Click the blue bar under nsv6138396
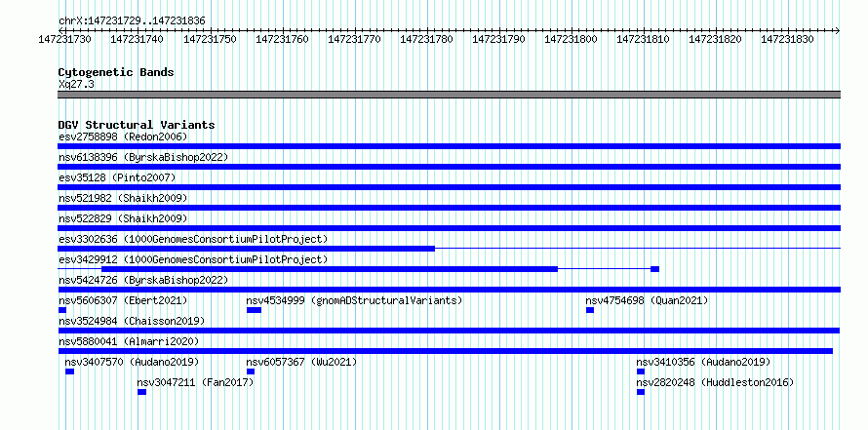This screenshot has width=868, height=430. [x=449, y=167]
